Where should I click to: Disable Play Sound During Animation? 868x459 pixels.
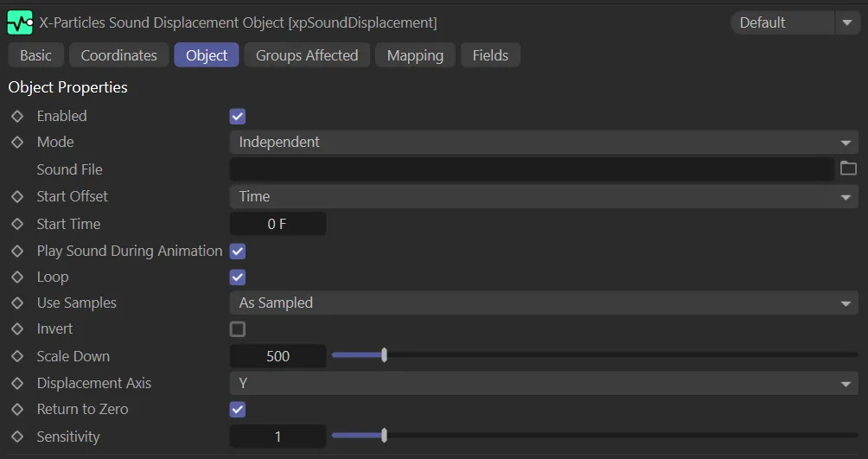pos(238,251)
